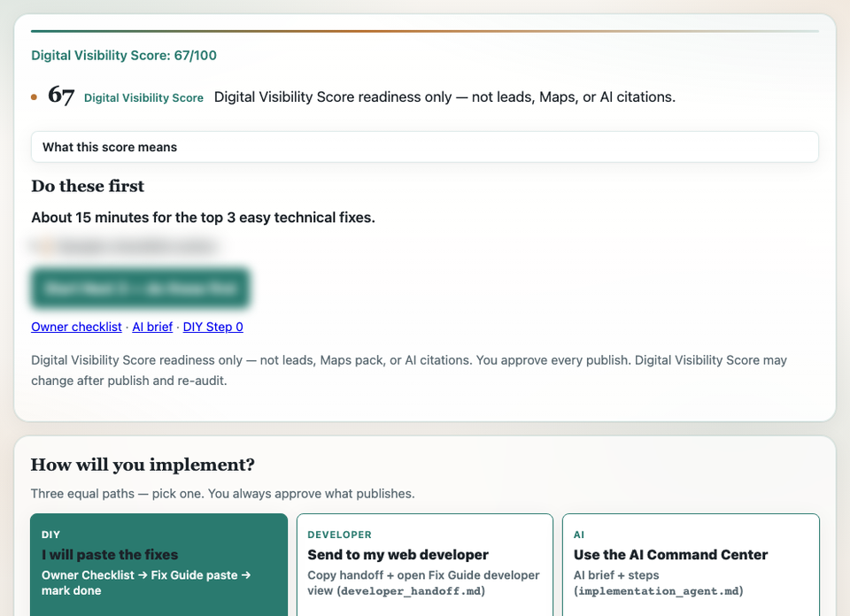Viewport: 850px width, 616px height.
Task: Click 'developer_handoff.md' filename text
Action: (x=411, y=591)
